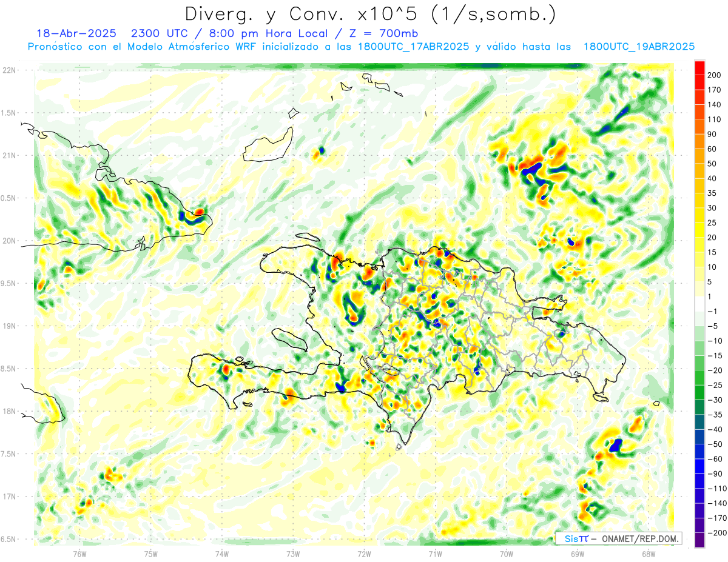The height and width of the screenshot is (562, 728).
Task: Click the red colorbar swatch above 200
Action: [699, 68]
